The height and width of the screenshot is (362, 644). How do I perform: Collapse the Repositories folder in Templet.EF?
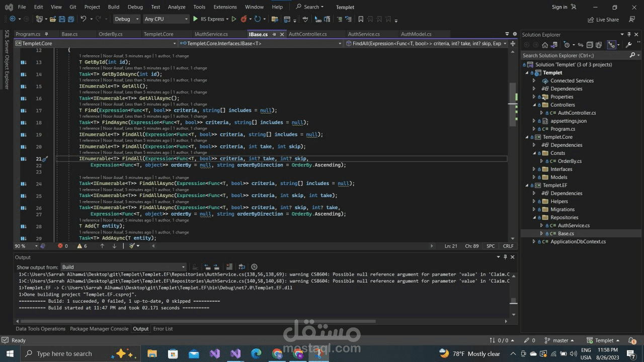[x=534, y=217]
